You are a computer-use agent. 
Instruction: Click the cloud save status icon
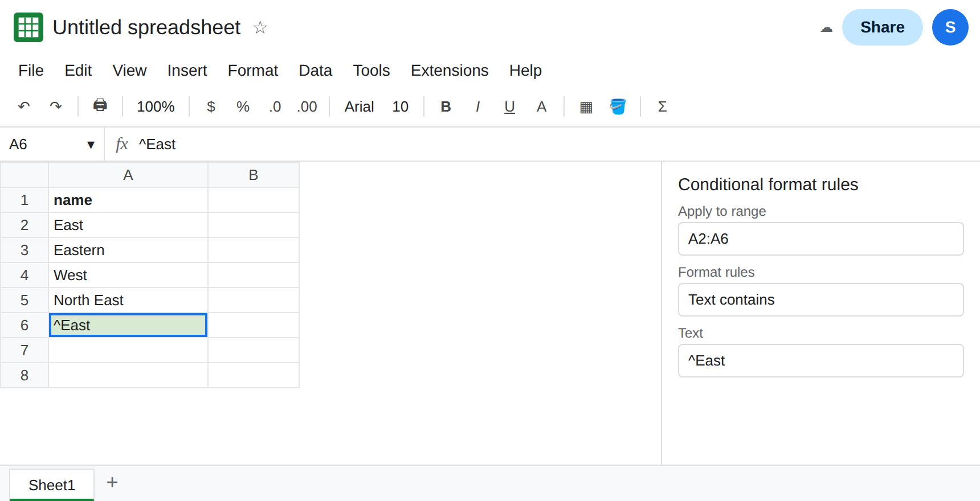(x=826, y=28)
